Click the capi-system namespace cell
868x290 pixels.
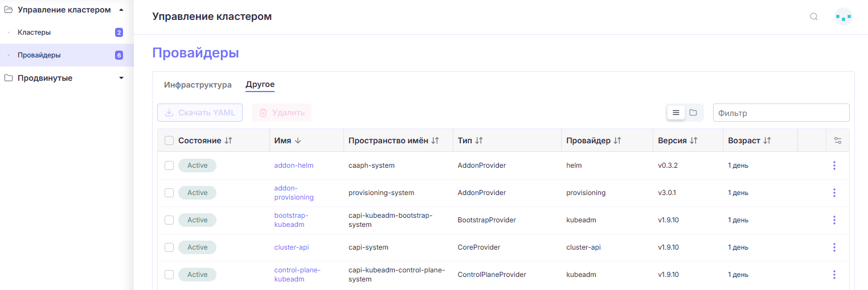coord(368,247)
